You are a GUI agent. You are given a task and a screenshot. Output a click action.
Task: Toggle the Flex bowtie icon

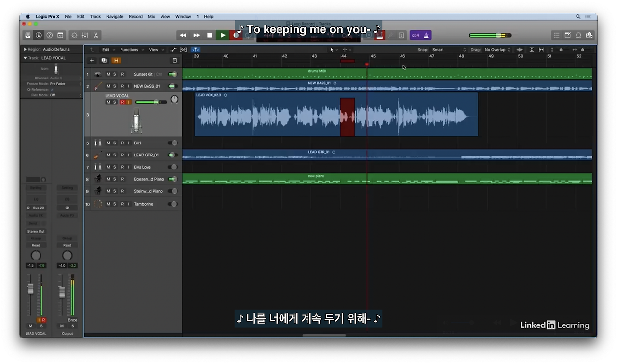[183, 50]
